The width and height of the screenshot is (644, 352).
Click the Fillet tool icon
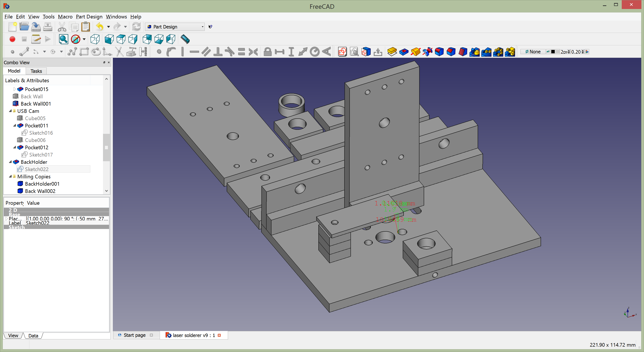439,52
